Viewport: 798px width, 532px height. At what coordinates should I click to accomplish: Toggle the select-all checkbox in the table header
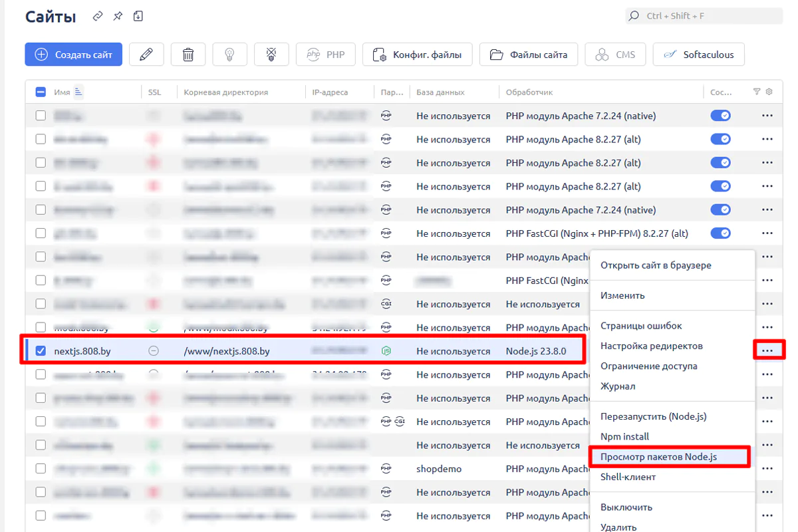coord(41,92)
